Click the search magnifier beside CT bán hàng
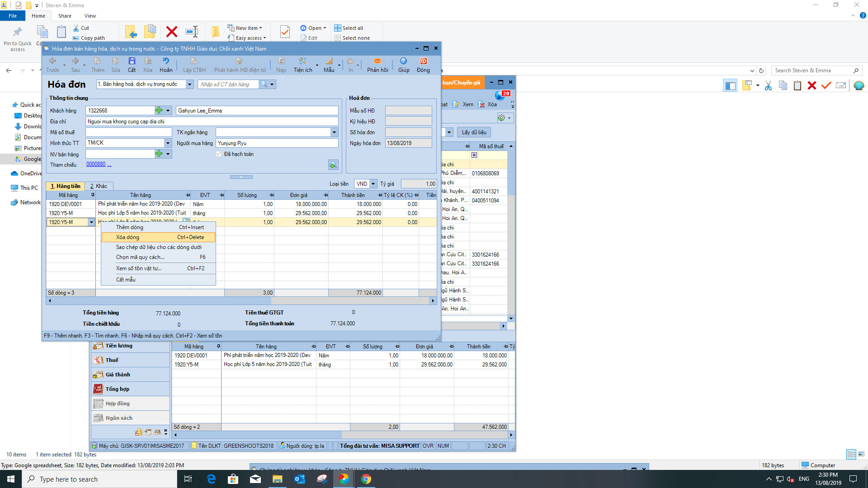The image size is (868, 488). pos(264,84)
